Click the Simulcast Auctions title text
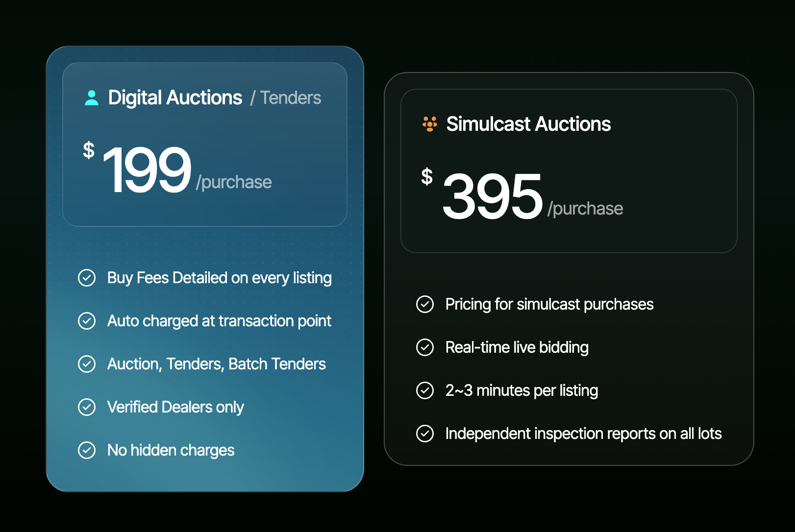This screenshot has height=532, width=795. (528, 123)
